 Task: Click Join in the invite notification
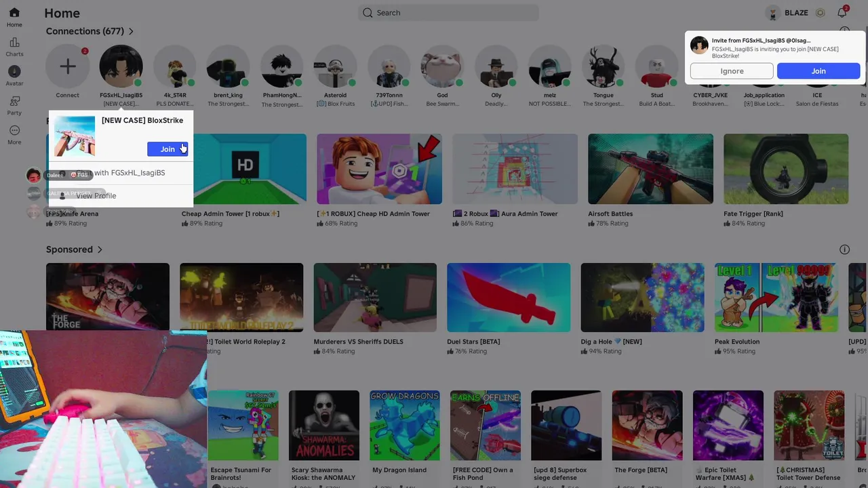[x=818, y=71]
